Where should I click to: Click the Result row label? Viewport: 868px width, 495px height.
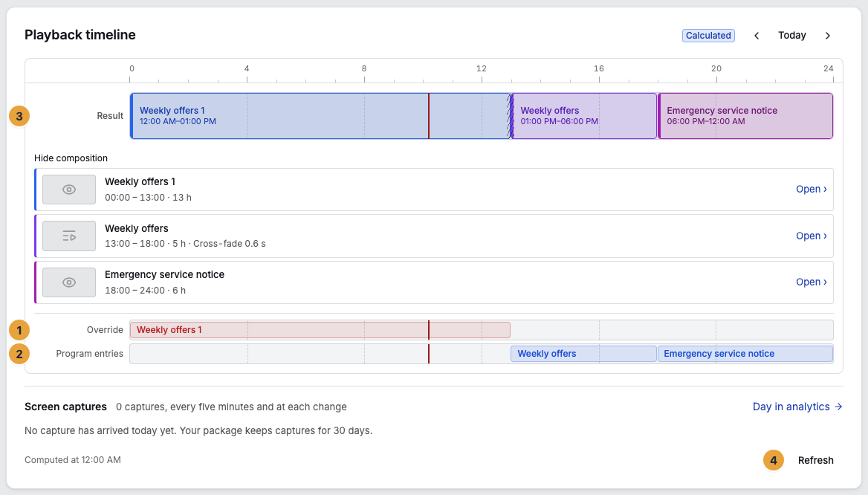click(x=110, y=116)
